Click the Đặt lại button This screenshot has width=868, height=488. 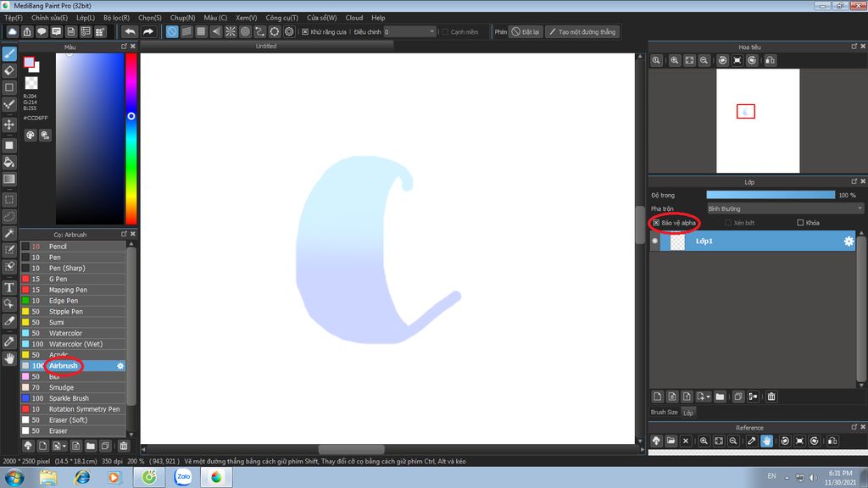pyautogui.click(x=525, y=32)
